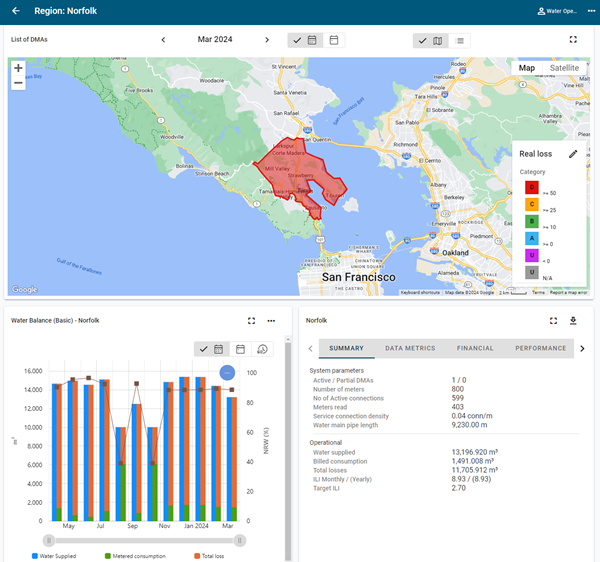
Task: Click Total losses value 11,705.912 m³
Action: [474, 470]
